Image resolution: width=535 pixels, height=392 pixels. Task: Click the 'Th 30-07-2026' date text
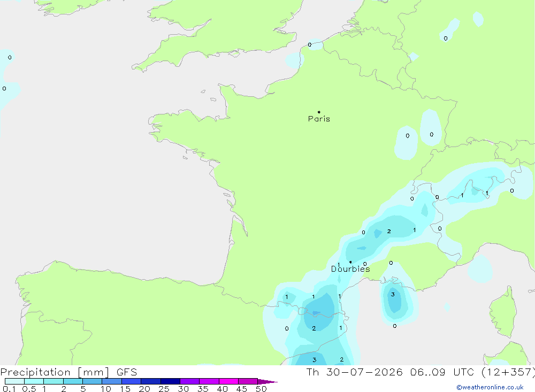point(355,372)
